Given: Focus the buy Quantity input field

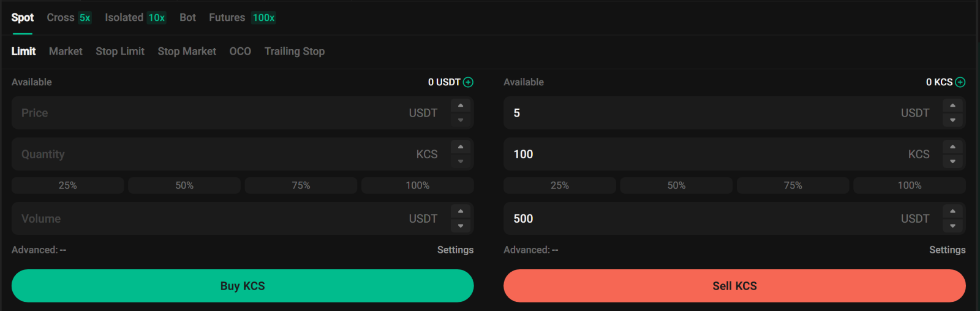Looking at the screenshot, I should tap(243, 154).
